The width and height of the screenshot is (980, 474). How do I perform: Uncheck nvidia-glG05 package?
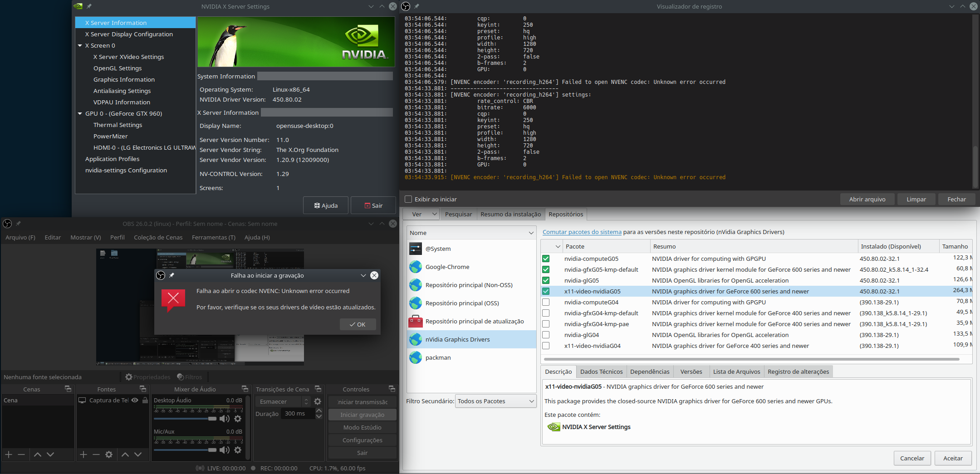[x=546, y=280]
